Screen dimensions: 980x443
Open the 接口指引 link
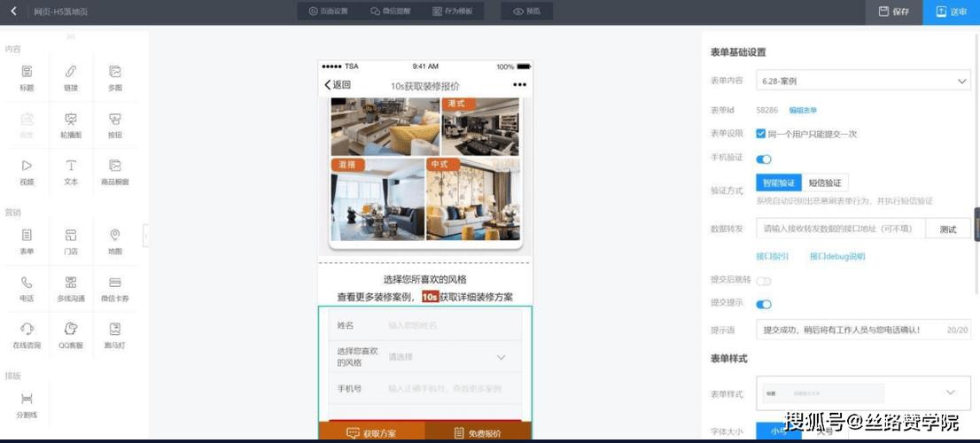[773, 256]
